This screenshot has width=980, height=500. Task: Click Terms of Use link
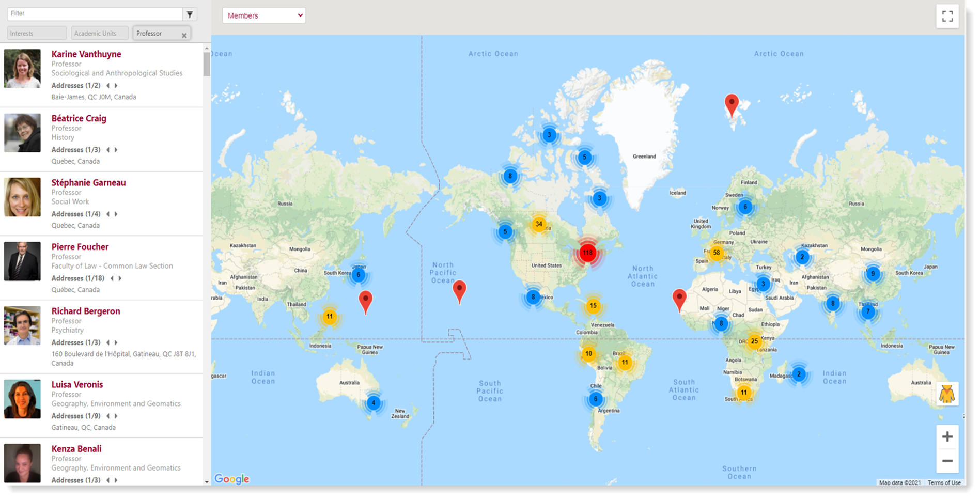point(944,482)
